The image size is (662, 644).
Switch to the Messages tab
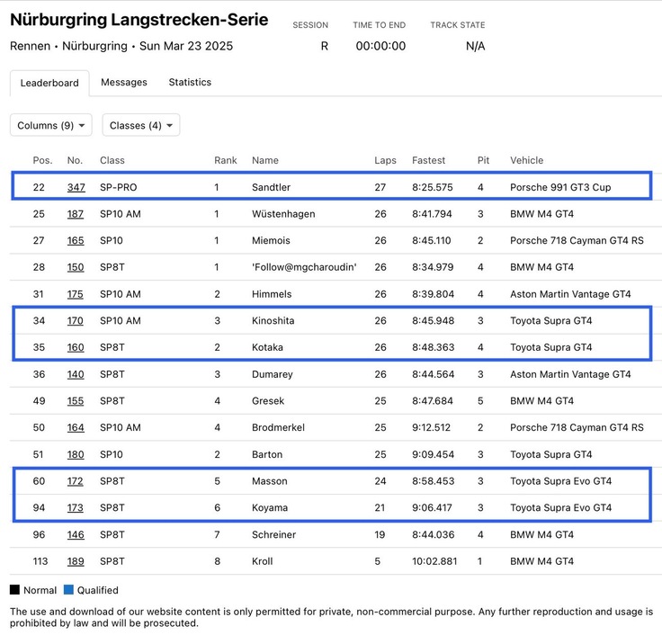(124, 82)
